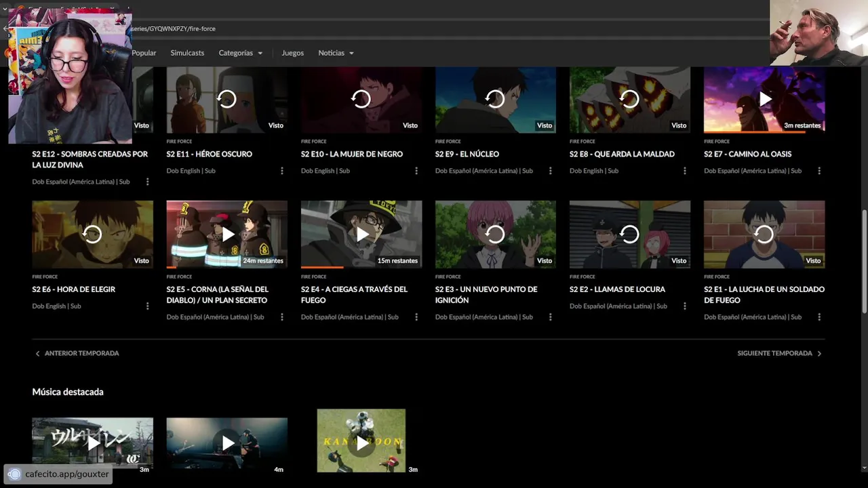This screenshot has height=488, width=868.
Task: Replay S2 E6 Hora de Elegir icon
Action: (x=92, y=235)
